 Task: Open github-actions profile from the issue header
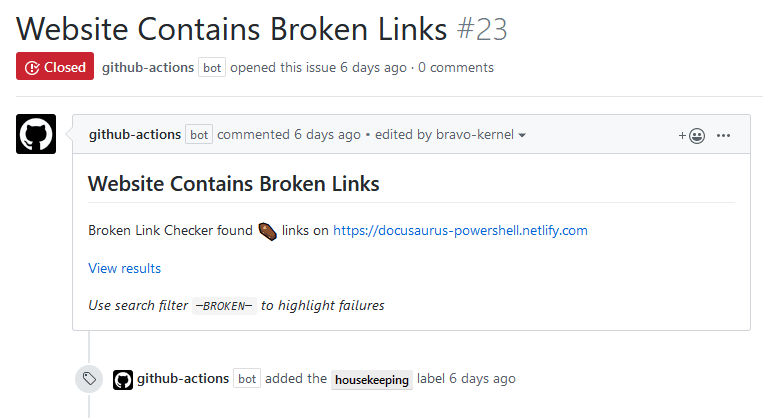148,67
